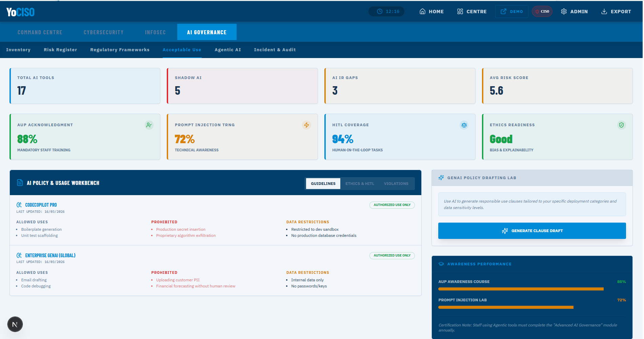Click the GenAI Policy Drafting Lab sparkle icon
This screenshot has height=339, width=644.
(441, 177)
